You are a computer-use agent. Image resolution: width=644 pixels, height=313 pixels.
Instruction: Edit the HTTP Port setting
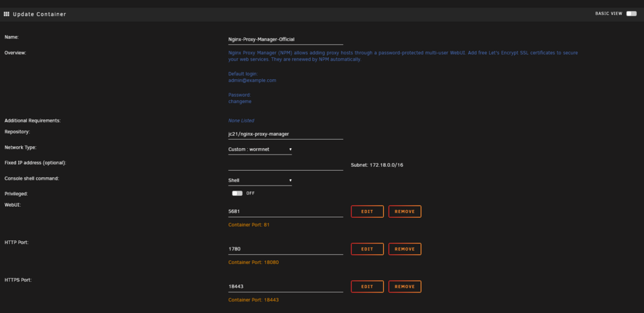[x=367, y=249]
